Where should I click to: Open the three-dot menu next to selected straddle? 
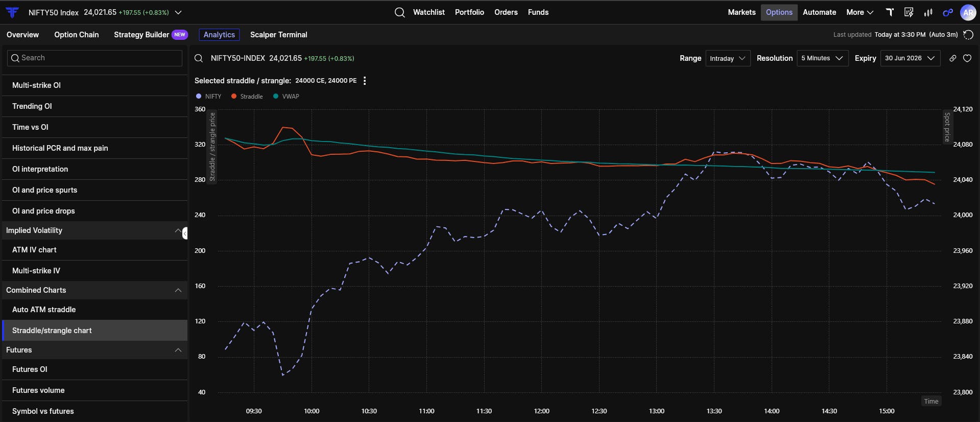click(x=365, y=81)
